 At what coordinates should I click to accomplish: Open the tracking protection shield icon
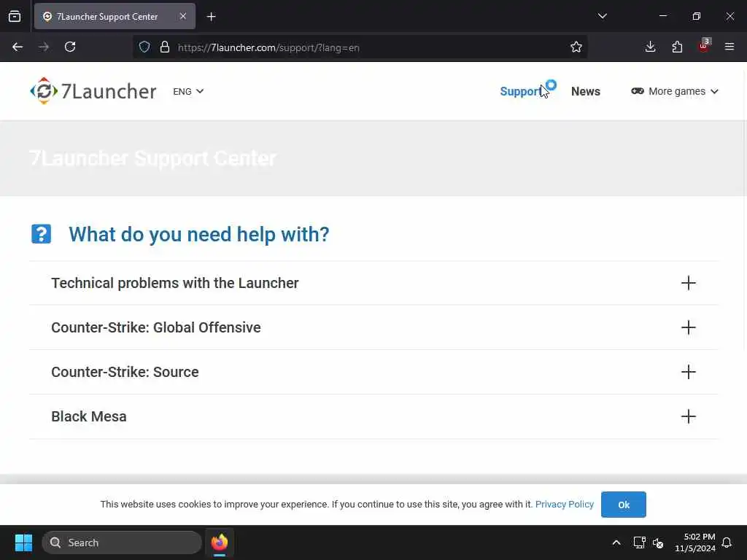(144, 47)
